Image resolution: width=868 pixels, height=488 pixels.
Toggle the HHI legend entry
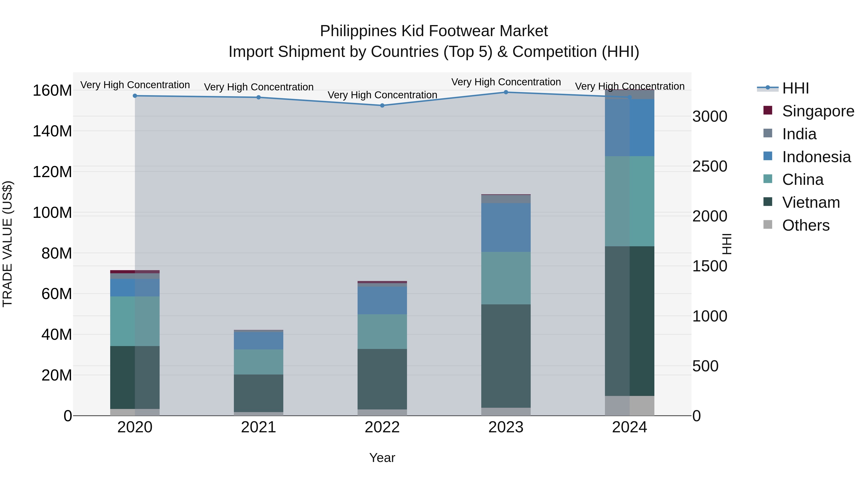[x=783, y=88]
